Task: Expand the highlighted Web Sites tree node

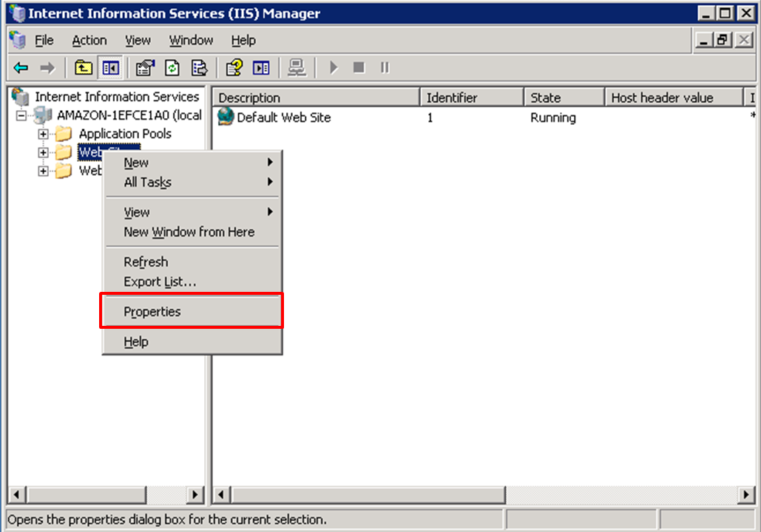Action: [x=43, y=152]
